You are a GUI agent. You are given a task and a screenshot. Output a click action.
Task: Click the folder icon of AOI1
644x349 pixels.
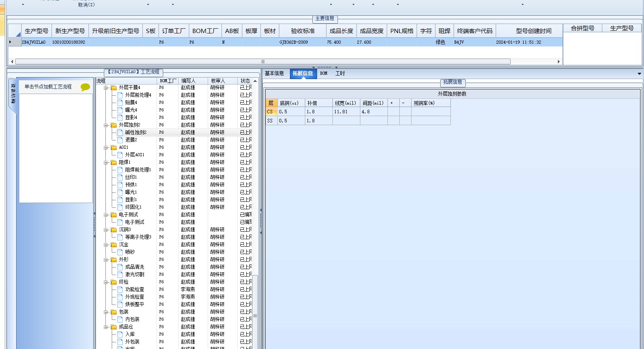click(x=114, y=148)
